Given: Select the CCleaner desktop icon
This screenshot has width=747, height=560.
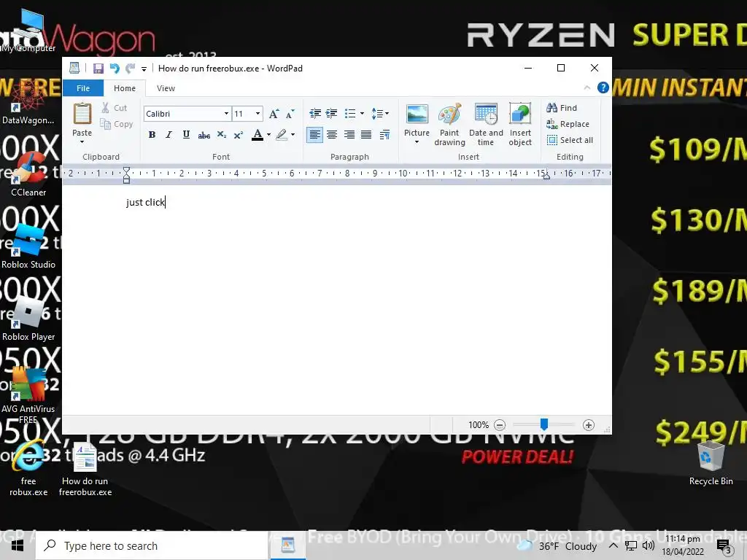Looking at the screenshot, I should (28, 174).
